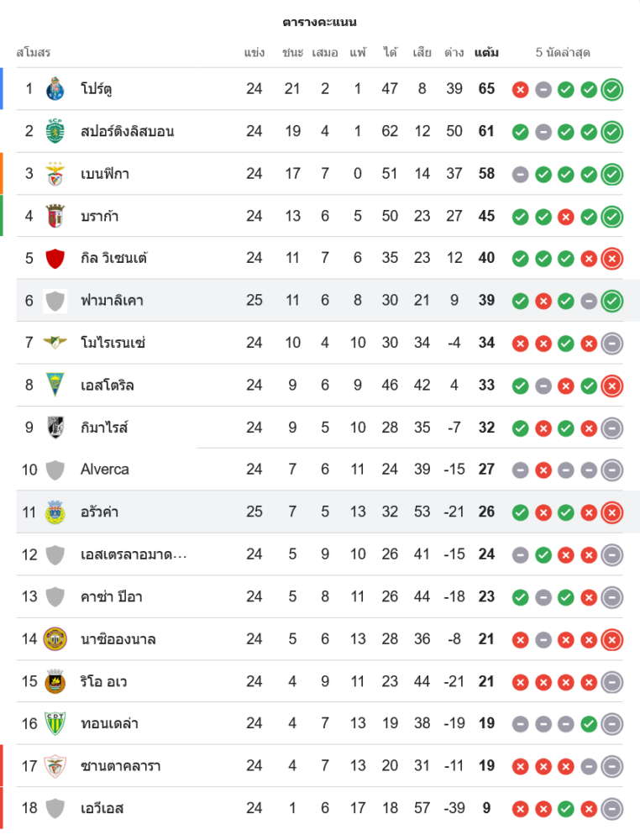Click the Gil Vicente red shield icon
This screenshot has height=840, width=640.
coord(55,258)
